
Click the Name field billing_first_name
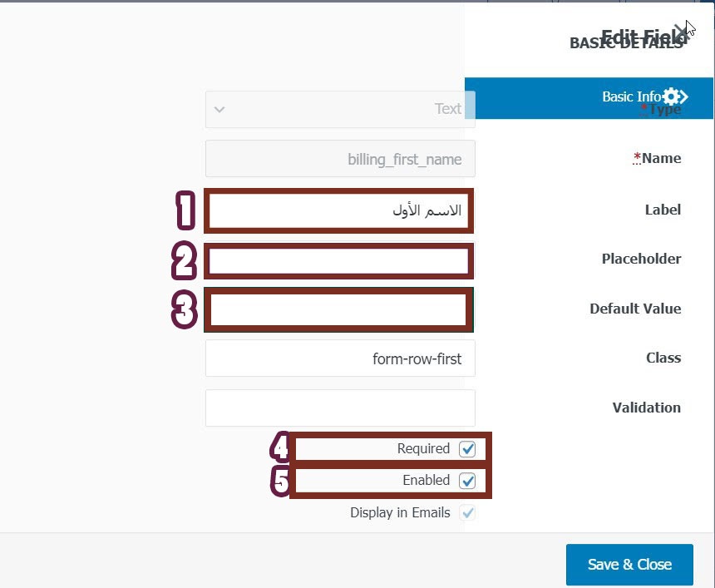coord(340,159)
